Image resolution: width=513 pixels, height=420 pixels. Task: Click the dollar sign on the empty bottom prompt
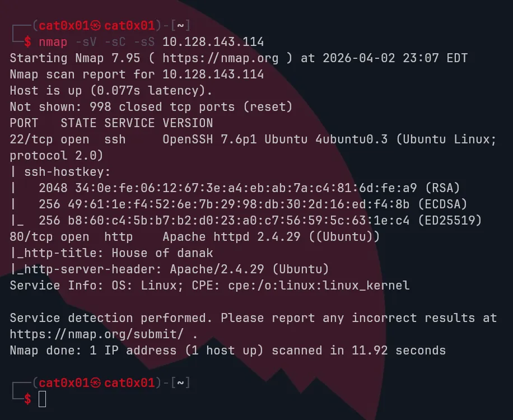[27, 399]
